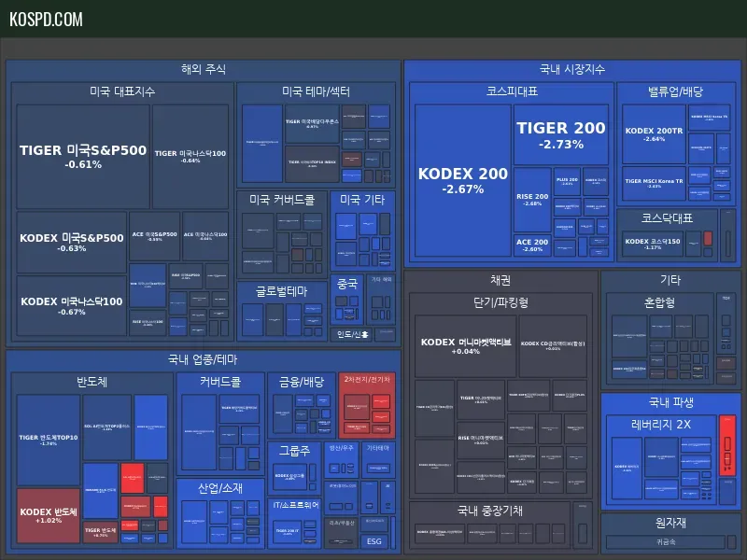This screenshot has height=560, width=747.
Task: Open the ACE 200 tile
Action: point(532,245)
